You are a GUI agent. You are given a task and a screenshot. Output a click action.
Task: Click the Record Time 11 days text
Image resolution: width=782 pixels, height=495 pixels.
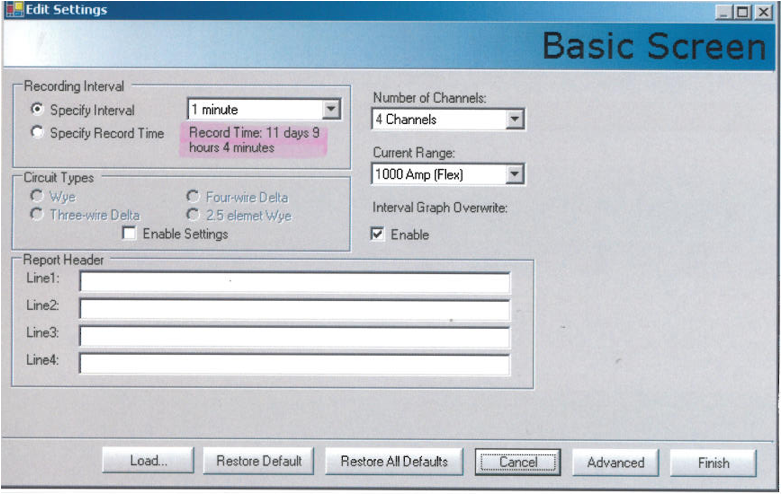(x=254, y=140)
